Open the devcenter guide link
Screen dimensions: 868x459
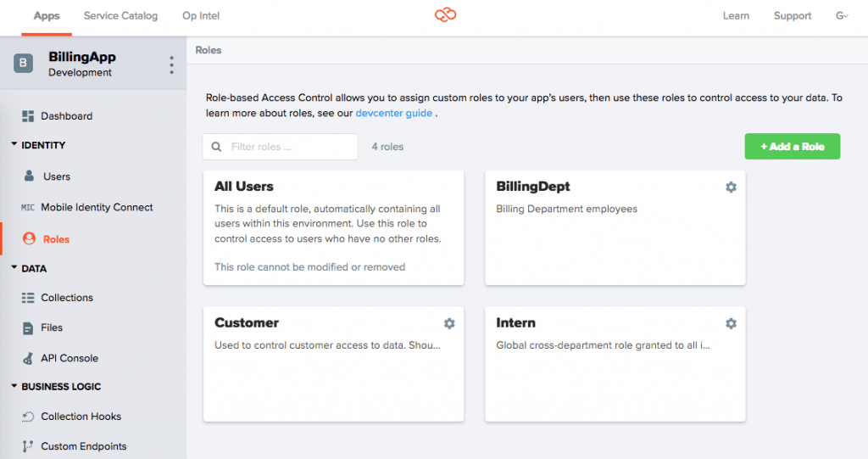tap(393, 113)
